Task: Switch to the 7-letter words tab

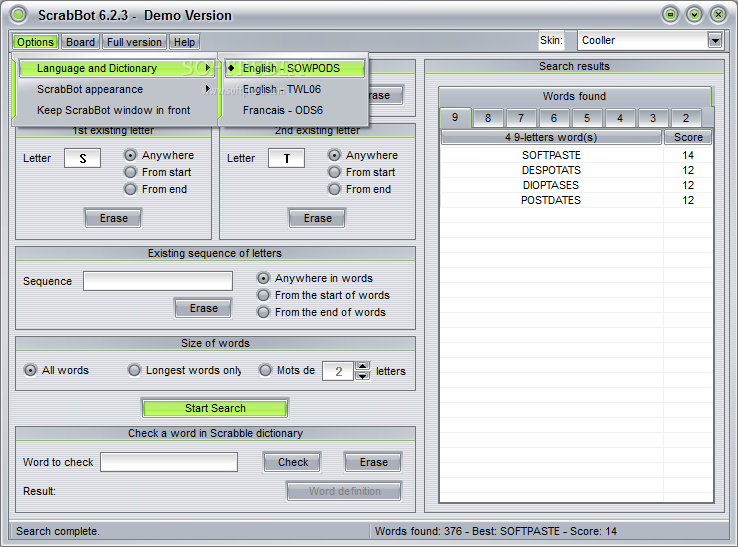Action: [521, 118]
